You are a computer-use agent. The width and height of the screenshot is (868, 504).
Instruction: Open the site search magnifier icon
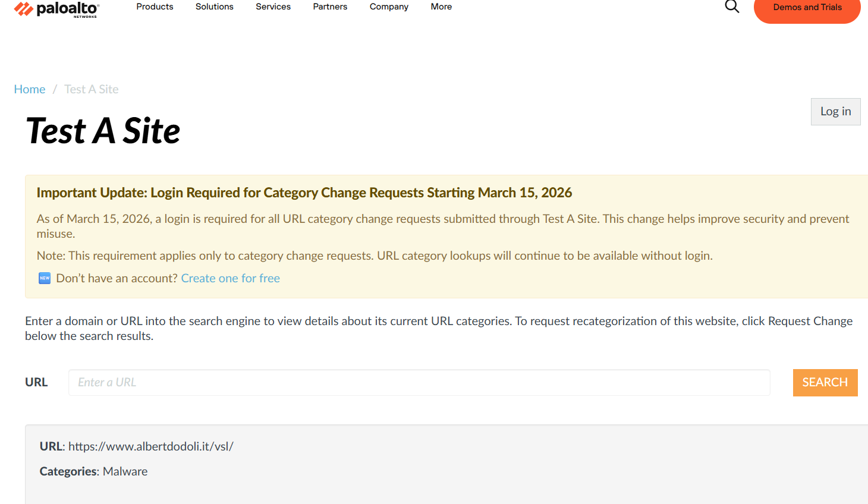(732, 7)
